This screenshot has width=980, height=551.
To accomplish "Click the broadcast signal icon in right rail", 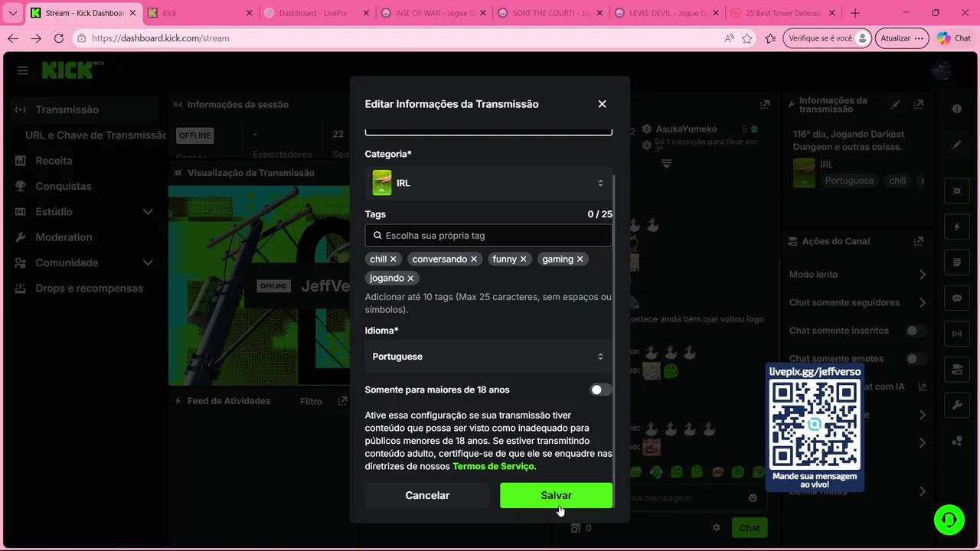I will click(957, 334).
